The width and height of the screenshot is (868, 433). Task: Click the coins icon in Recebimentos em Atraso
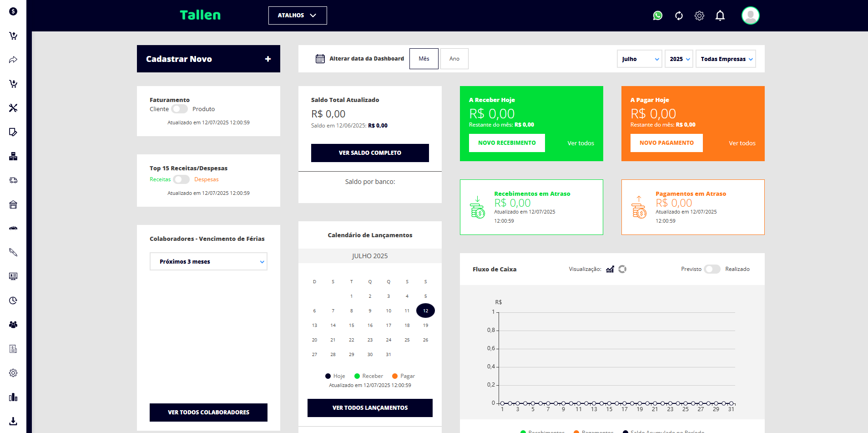point(478,207)
